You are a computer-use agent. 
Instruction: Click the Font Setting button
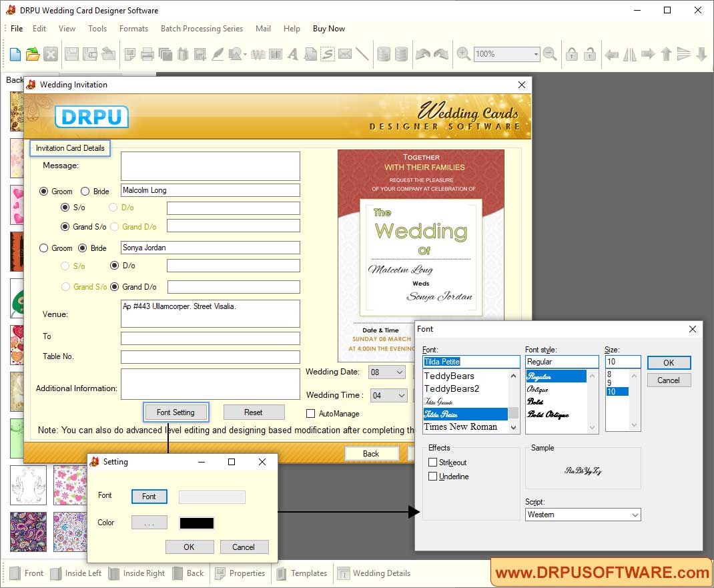point(175,412)
